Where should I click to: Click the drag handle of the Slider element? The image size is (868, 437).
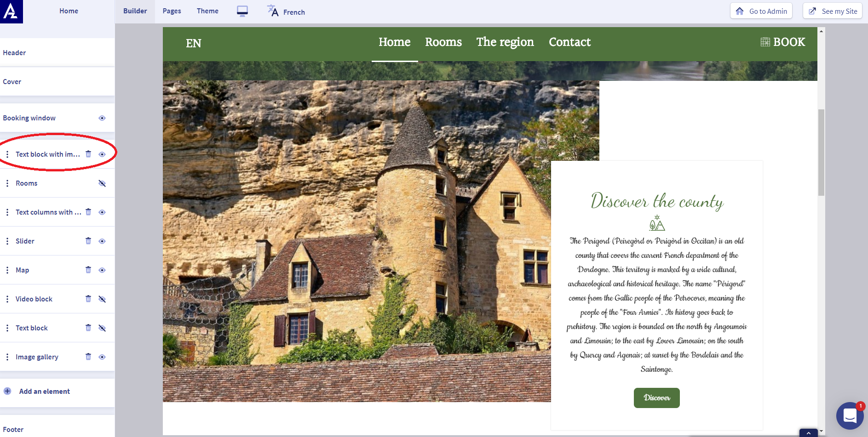pos(7,241)
